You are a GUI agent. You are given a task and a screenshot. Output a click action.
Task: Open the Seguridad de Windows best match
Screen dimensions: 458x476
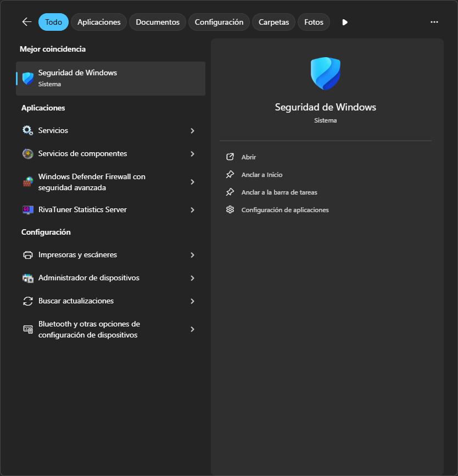[x=111, y=78]
